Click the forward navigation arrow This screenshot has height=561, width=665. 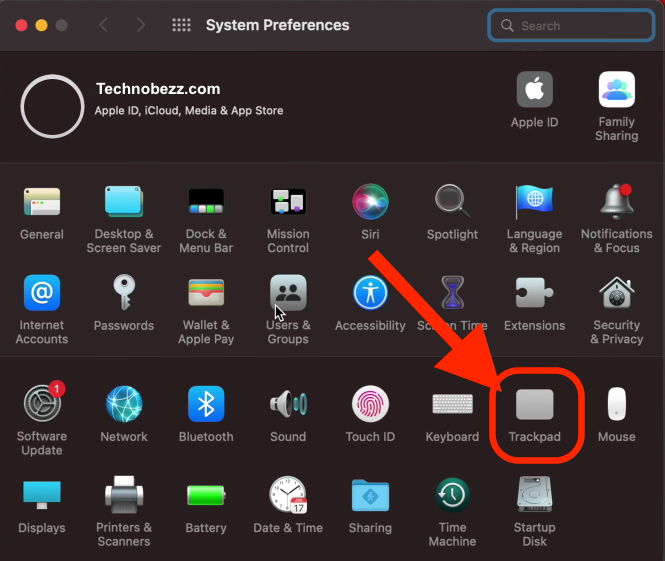pos(140,25)
